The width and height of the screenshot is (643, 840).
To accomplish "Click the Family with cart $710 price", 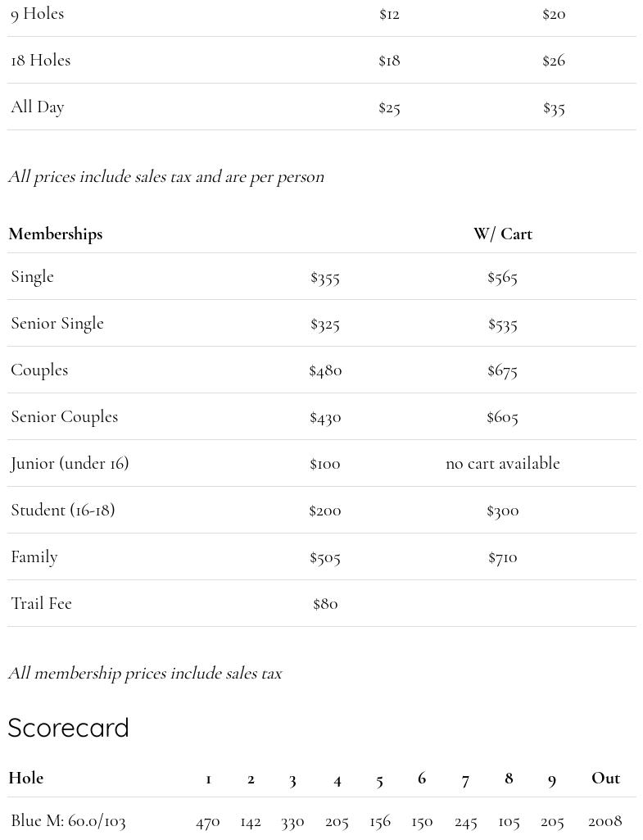I will tap(502, 557).
